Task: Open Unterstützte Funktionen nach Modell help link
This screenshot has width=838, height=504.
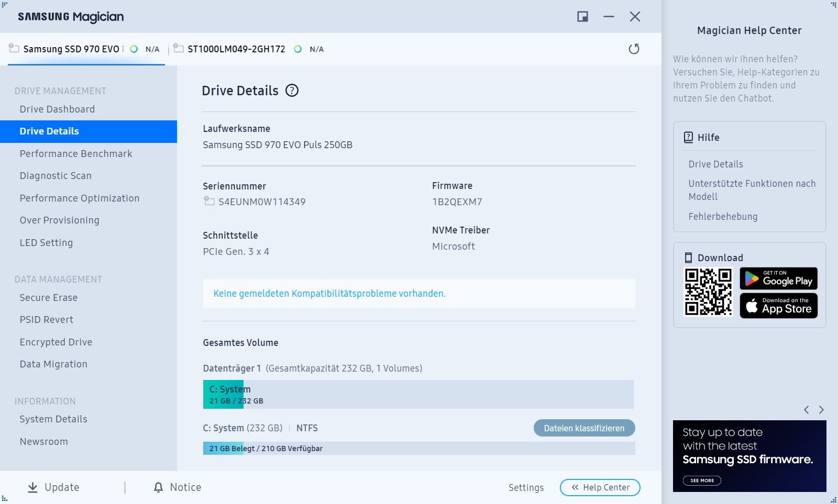Action: click(752, 190)
